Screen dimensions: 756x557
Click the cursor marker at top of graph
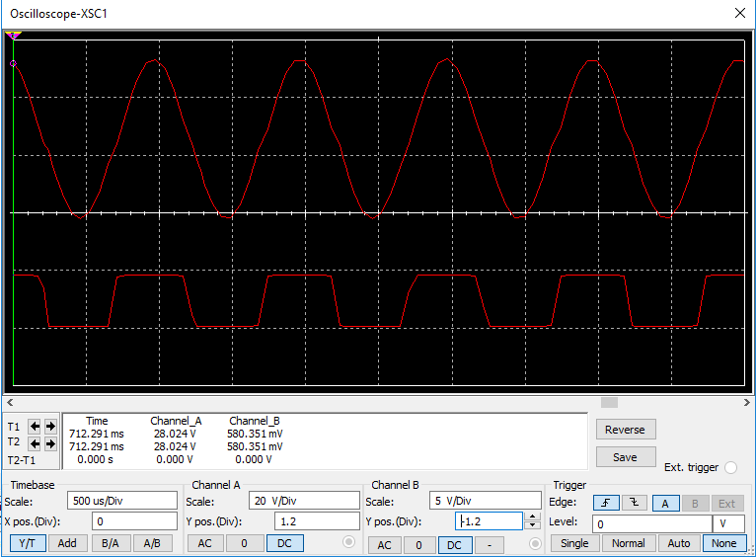13,36
